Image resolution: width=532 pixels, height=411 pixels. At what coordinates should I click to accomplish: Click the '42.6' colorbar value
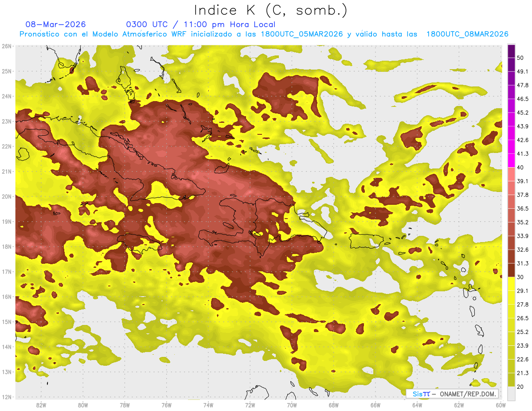(x=522, y=140)
